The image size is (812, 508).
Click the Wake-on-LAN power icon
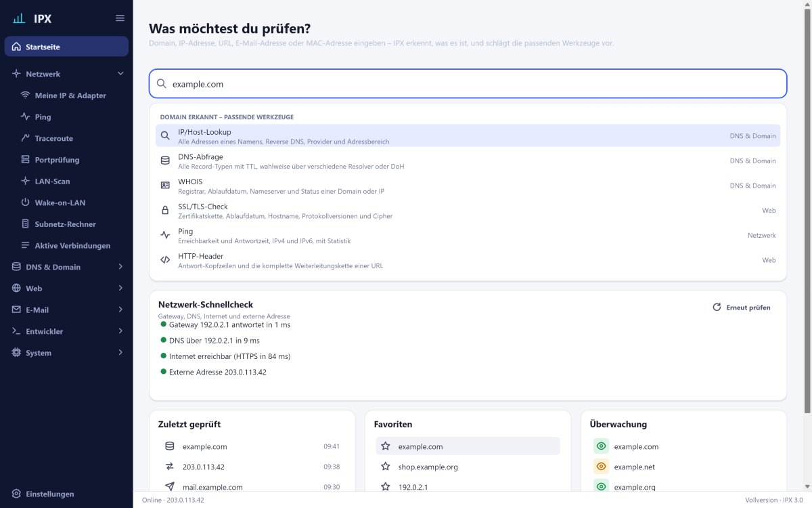[26, 203]
